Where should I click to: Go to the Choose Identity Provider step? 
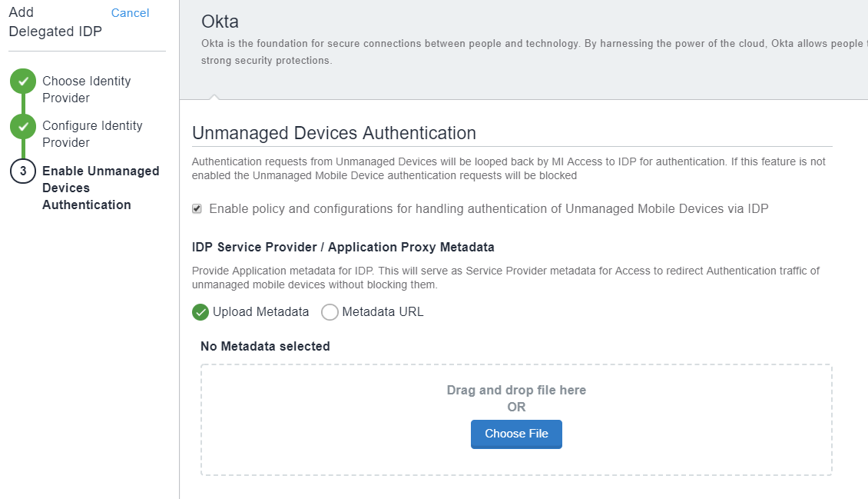86,89
